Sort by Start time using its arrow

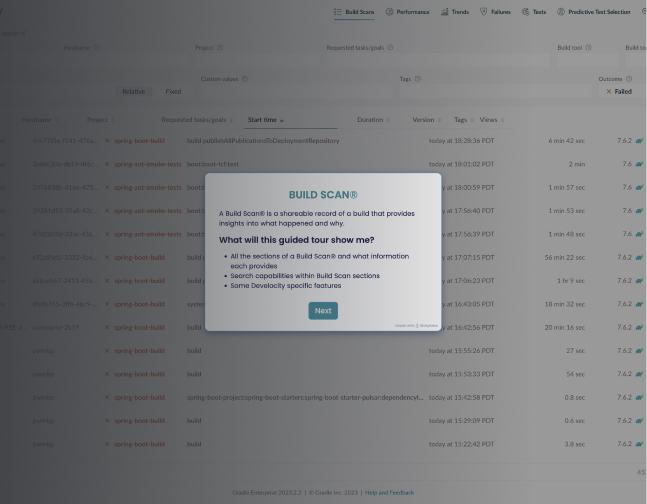[282, 120]
